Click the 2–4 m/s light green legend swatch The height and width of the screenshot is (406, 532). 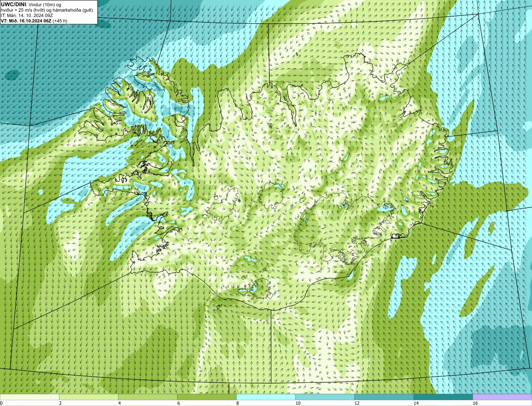click(89, 397)
